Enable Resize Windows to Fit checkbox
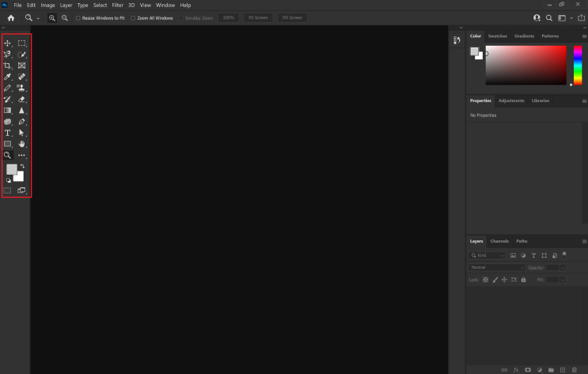The height and width of the screenshot is (374, 588). click(x=78, y=18)
